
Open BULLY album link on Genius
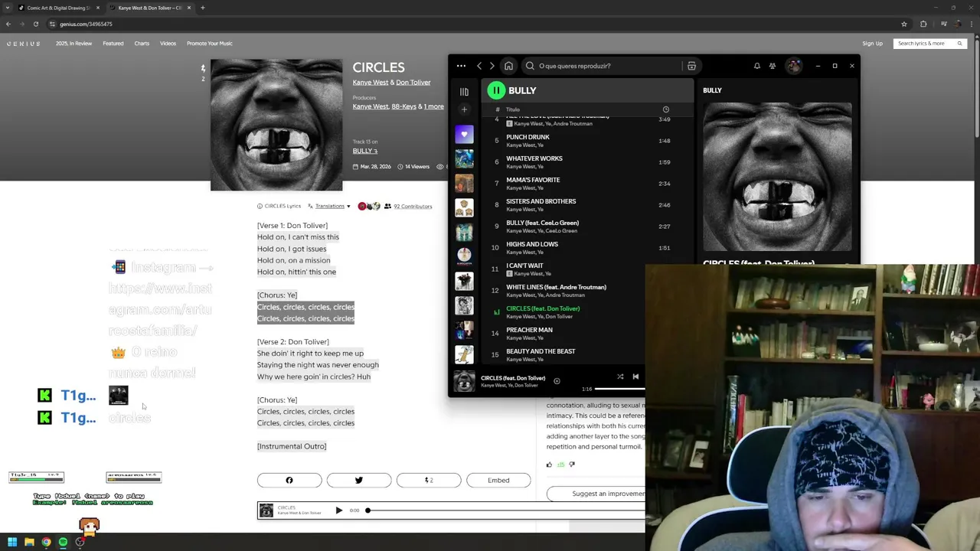tap(365, 151)
